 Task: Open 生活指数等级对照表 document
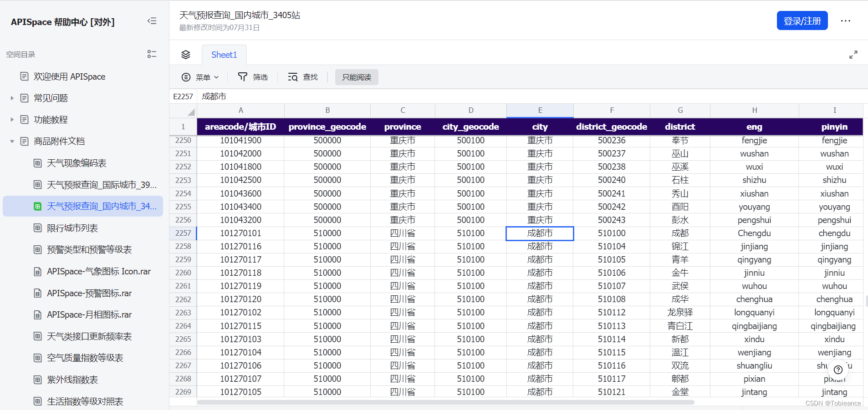coord(85,401)
